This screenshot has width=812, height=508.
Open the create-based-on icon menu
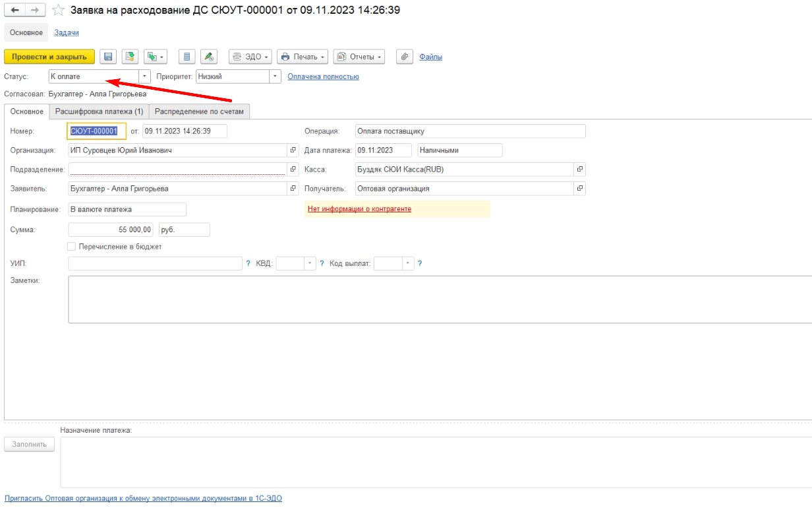(x=156, y=57)
